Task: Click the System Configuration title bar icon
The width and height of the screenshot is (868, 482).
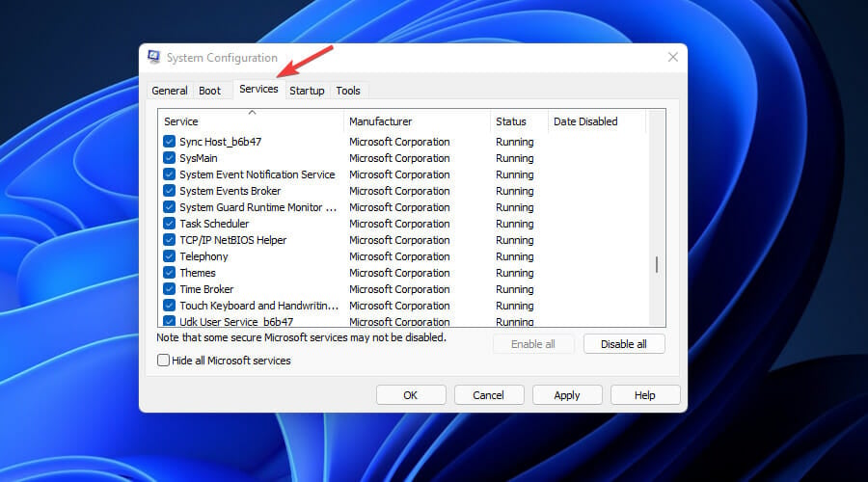Action: point(154,57)
